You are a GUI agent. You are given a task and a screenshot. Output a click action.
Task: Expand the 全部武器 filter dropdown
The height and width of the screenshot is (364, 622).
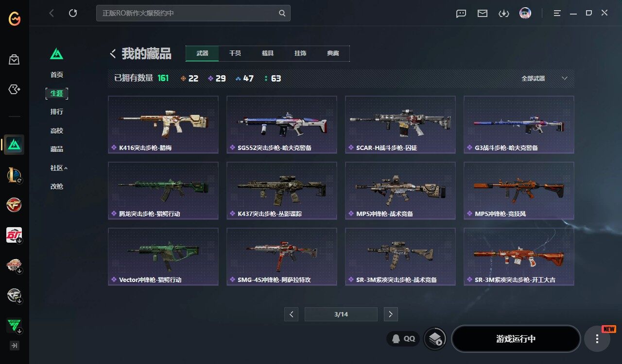544,78
